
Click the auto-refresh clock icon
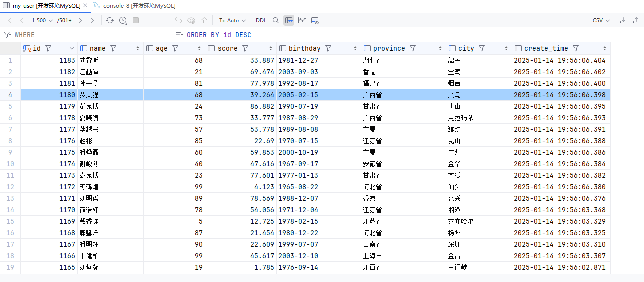click(123, 20)
